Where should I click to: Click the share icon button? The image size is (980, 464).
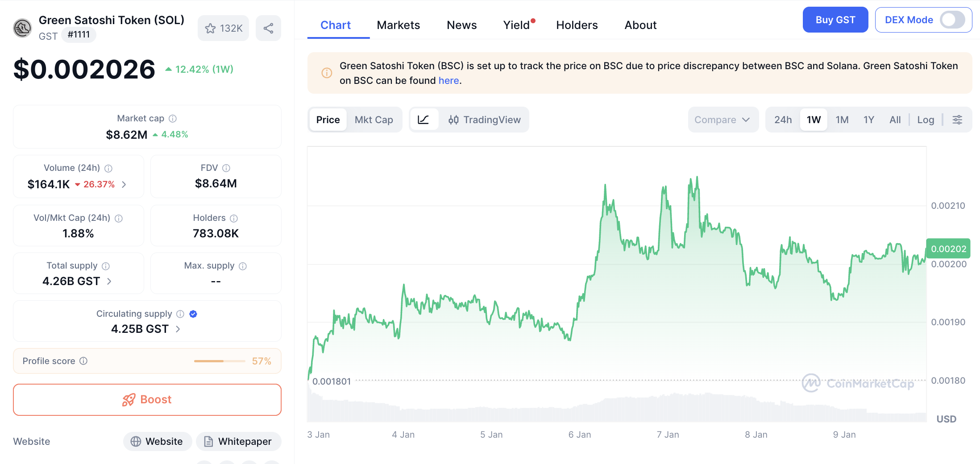tap(268, 29)
